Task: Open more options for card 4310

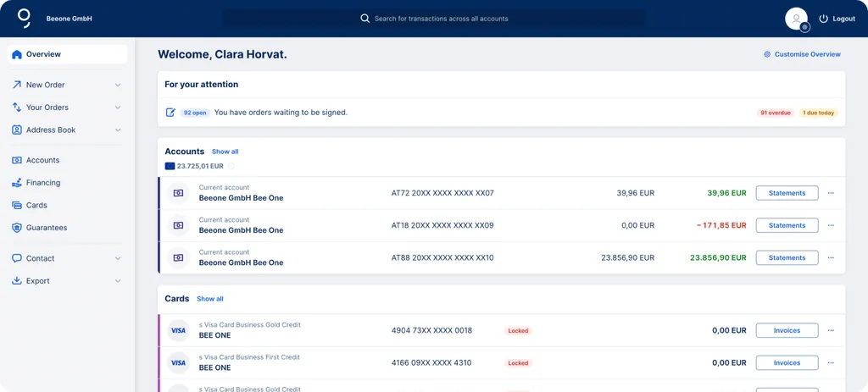Action: [x=831, y=362]
